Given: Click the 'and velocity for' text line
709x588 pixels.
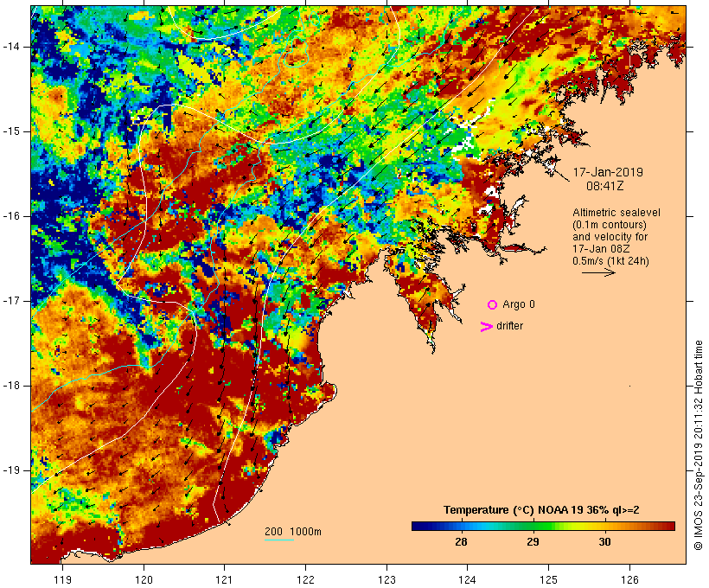Looking at the screenshot, I should (610, 237).
